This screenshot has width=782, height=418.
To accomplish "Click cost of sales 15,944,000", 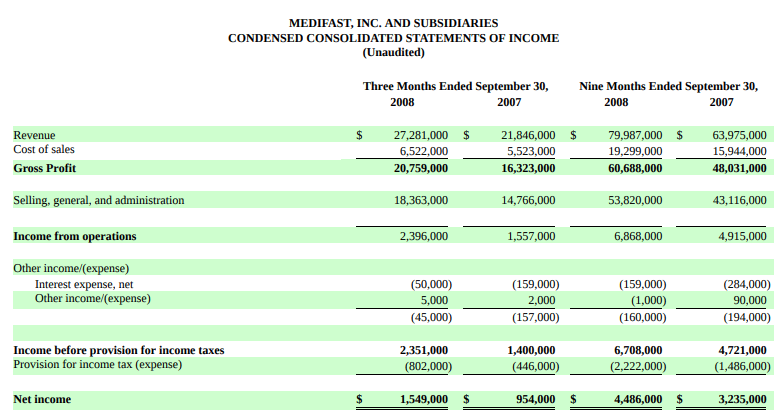I will [739, 151].
